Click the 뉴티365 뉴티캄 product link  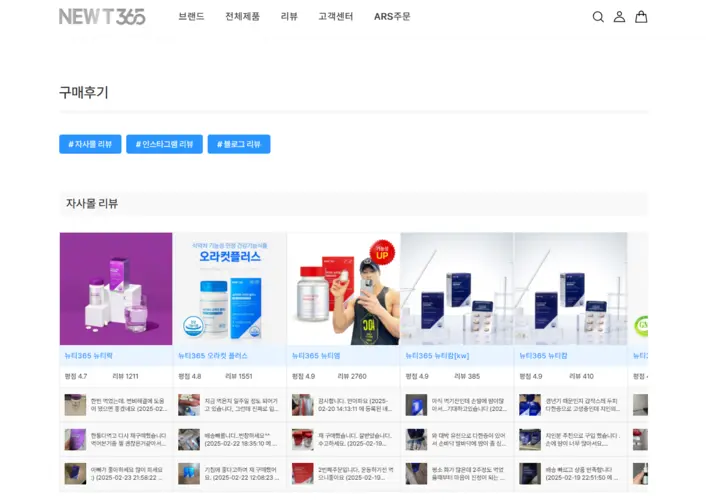click(543, 356)
